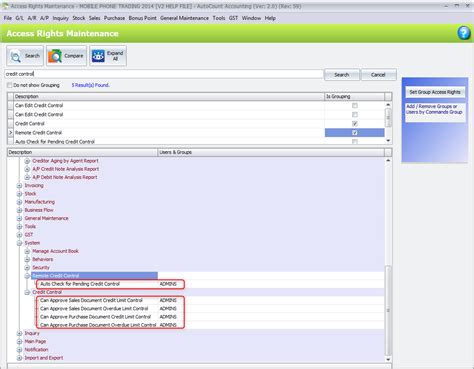Click the row selector arrow for Remote Credit Control

pos(10,133)
